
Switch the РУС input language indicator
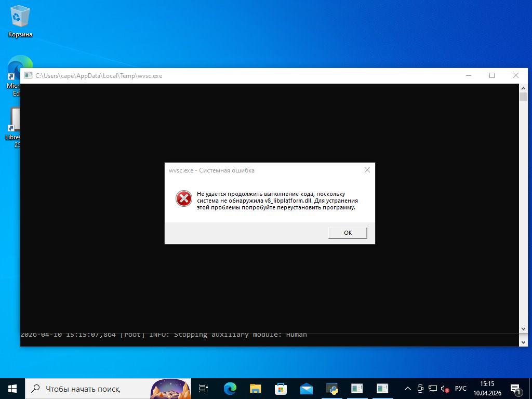[460, 389]
